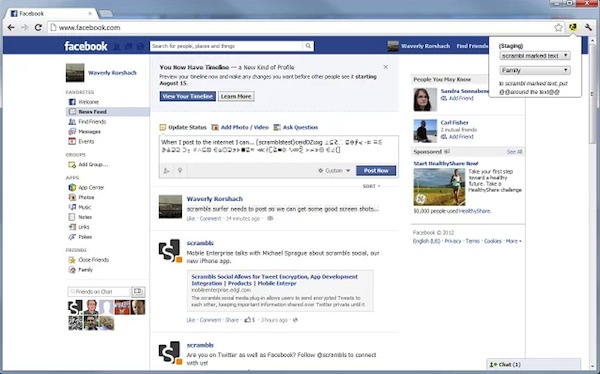Screen dimensions: 600x374
Task: Click in the Facebook search box
Action: [227, 46]
